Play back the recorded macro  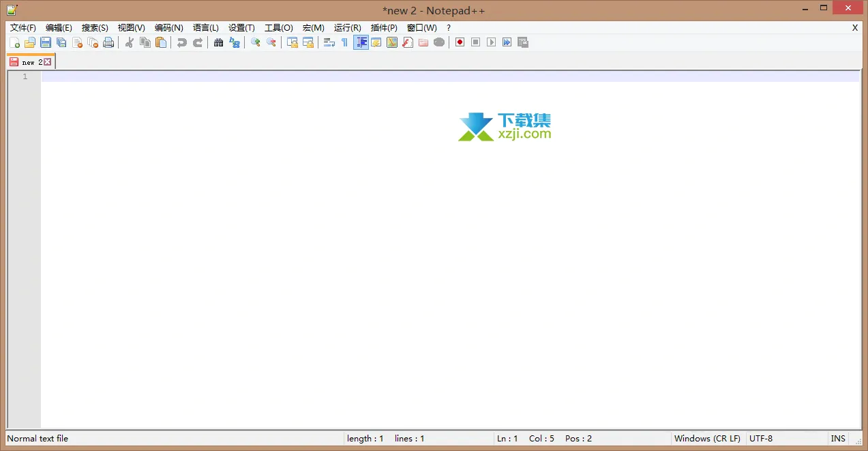491,42
